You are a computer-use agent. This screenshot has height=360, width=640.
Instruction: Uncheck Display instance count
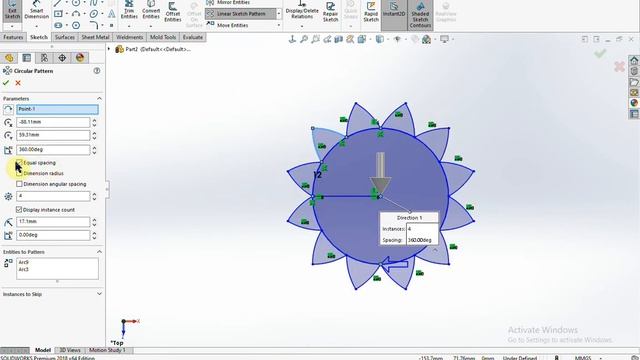click(x=19, y=209)
